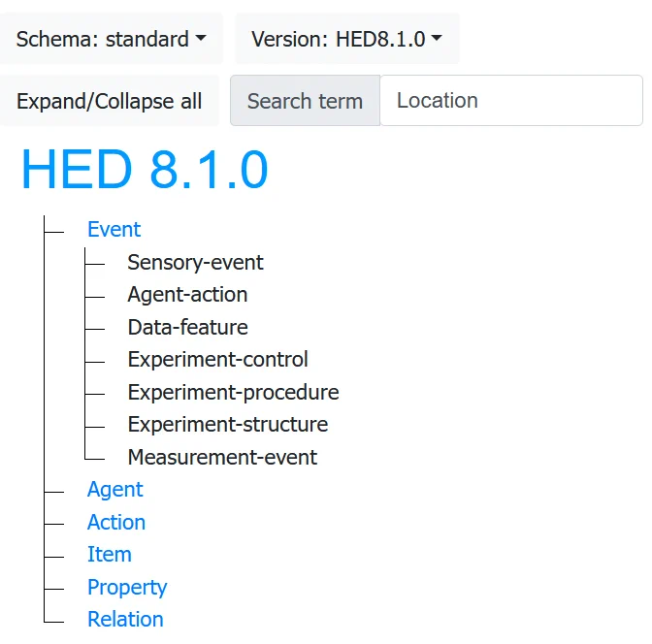Viewport: 652px width, 644px height.
Task: Select the Experiment-control tree item
Action: [218, 360]
